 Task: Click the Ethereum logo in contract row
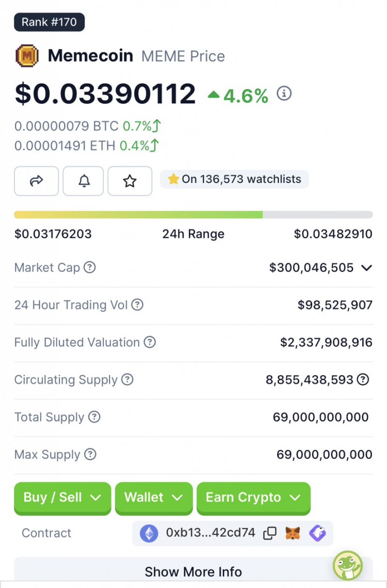pos(149,533)
